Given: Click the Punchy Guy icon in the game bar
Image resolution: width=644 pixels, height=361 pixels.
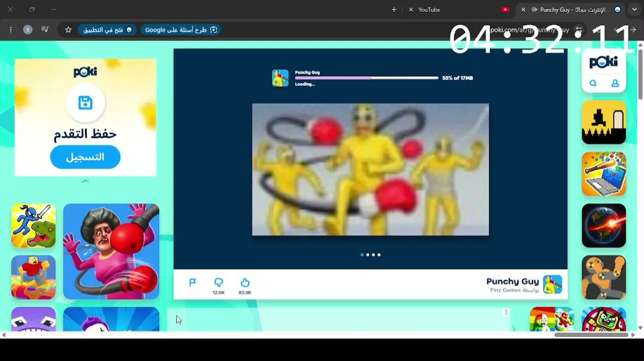Looking at the screenshot, I should [x=553, y=284].
